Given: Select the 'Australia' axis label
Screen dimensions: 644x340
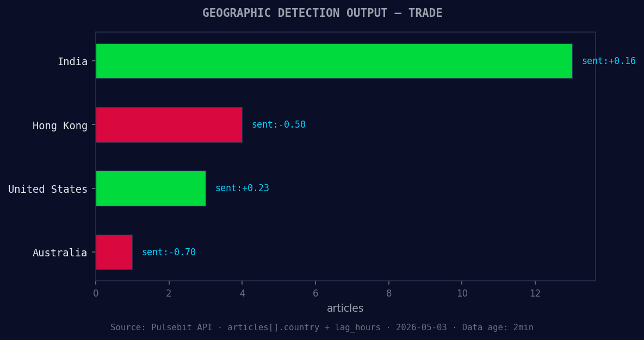Looking at the screenshot, I should point(60,253).
